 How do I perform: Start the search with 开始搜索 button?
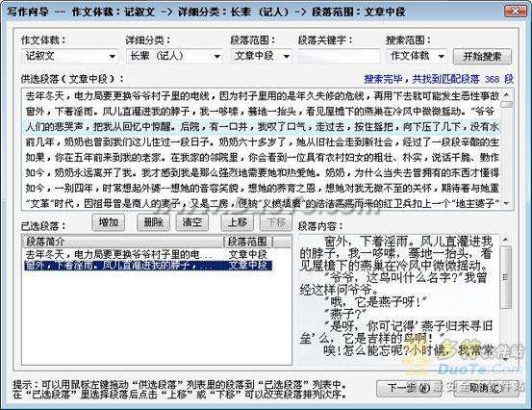tap(482, 57)
